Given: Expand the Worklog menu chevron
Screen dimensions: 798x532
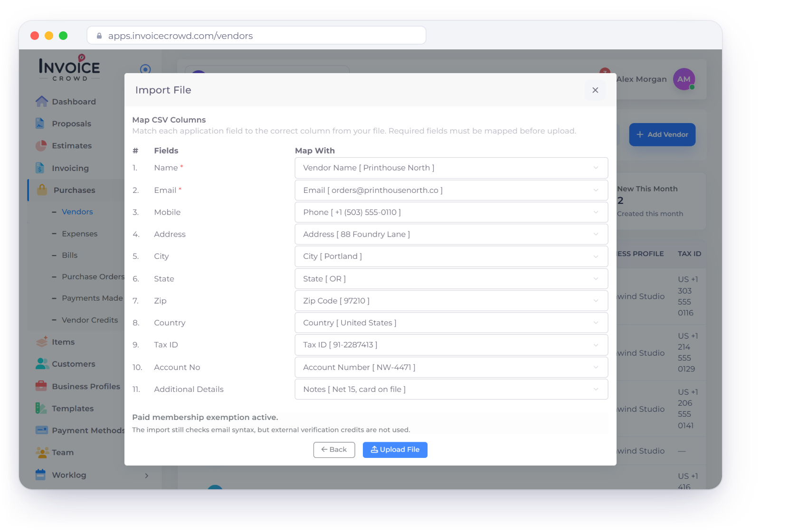Looking at the screenshot, I should (x=147, y=475).
